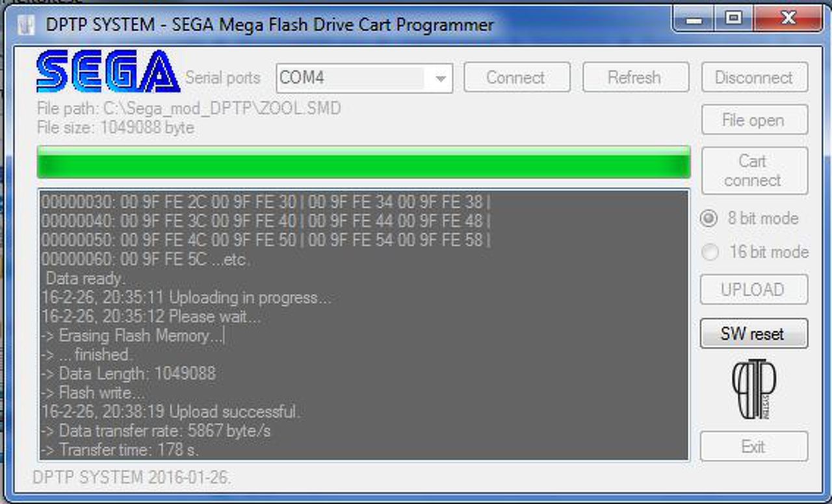
Task: Click the 'Serial ports' label
Action: tap(223, 78)
